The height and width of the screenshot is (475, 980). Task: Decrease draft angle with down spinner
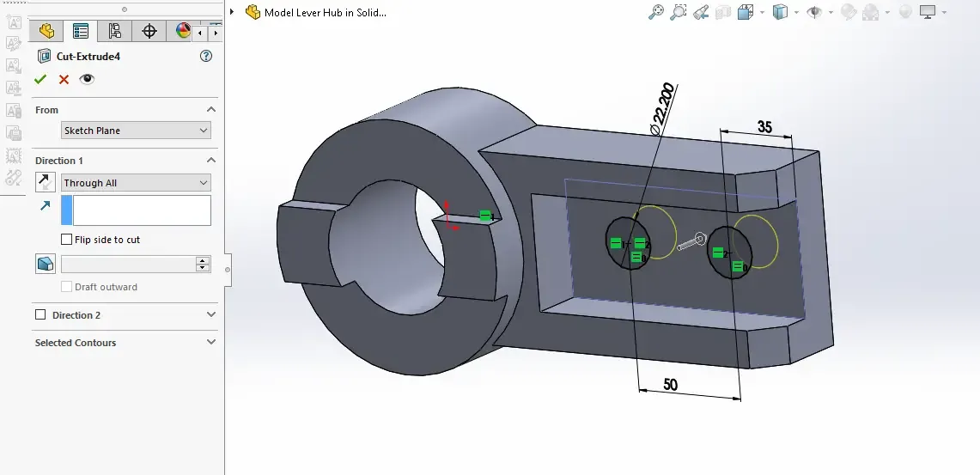coord(203,269)
